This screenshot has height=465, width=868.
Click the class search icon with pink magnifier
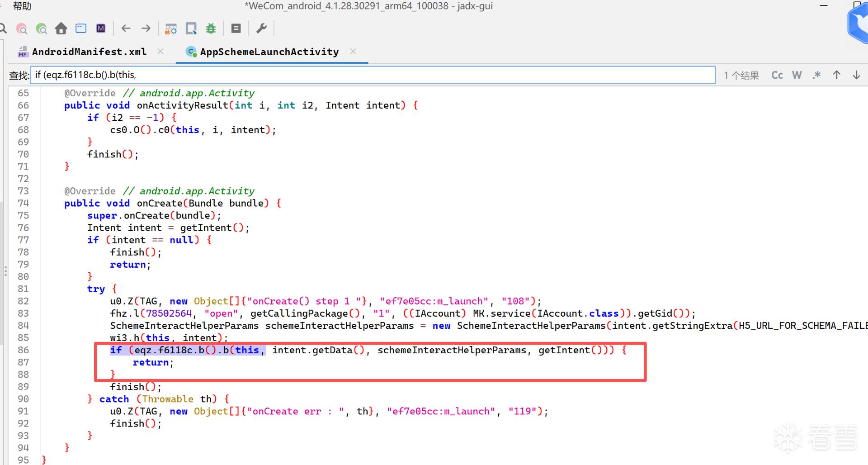[22, 29]
